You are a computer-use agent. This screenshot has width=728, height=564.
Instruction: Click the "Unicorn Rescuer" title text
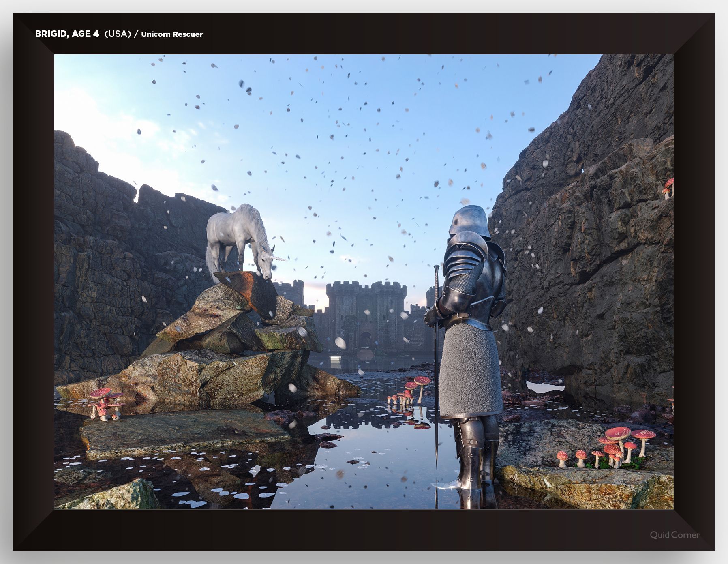tap(172, 34)
